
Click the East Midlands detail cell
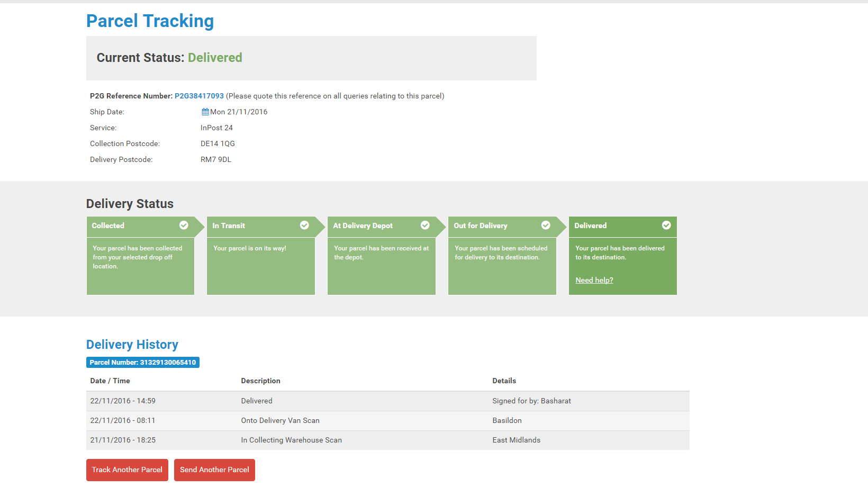[517, 440]
